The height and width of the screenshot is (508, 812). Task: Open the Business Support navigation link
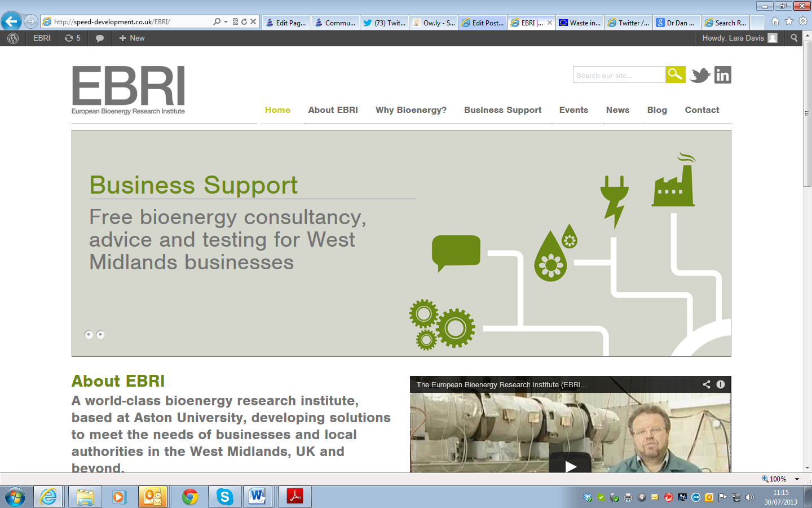502,110
